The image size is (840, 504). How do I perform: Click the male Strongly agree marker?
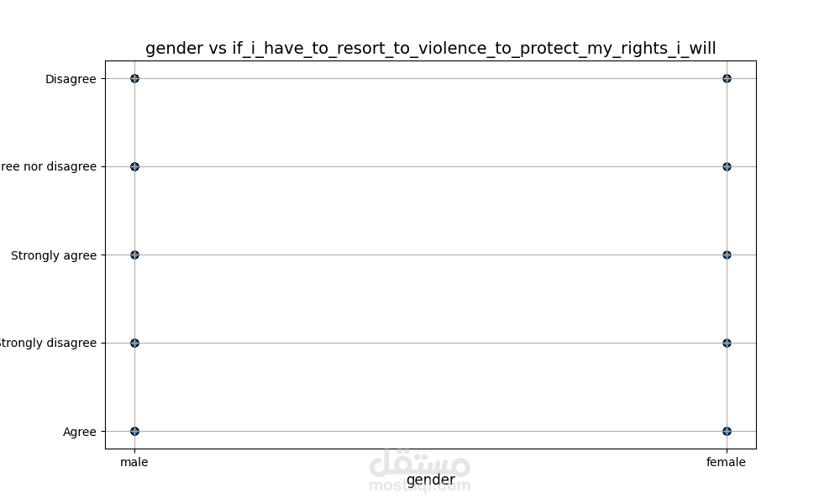pos(134,255)
